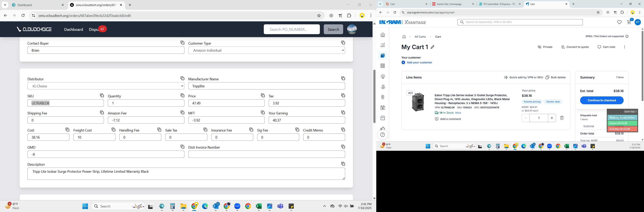This screenshot has width=644, height=212.
Task: Show DPAS / TAA info tooltip icon
Action: click(627, 37)
